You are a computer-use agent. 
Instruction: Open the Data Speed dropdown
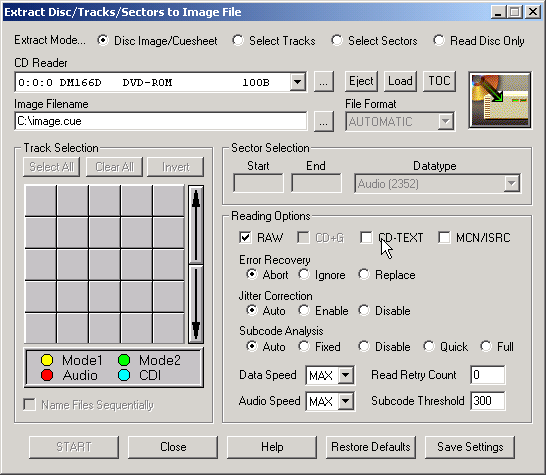[x=345, y=375]
